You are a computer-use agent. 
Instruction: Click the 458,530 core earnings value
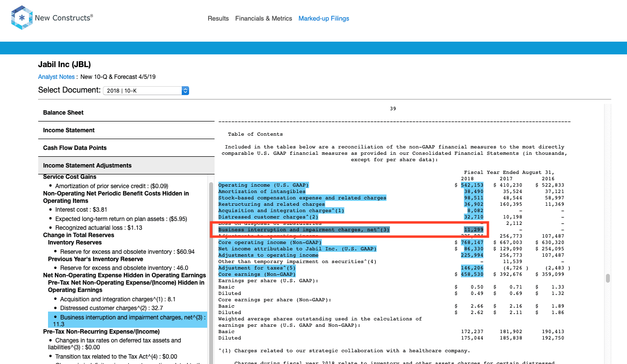[x=472, y=274]
